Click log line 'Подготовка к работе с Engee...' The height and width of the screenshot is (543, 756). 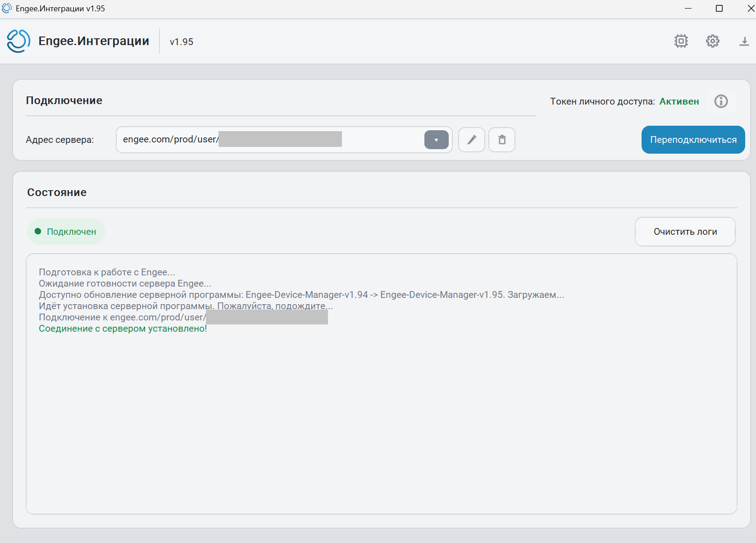(x=107, y=272)
